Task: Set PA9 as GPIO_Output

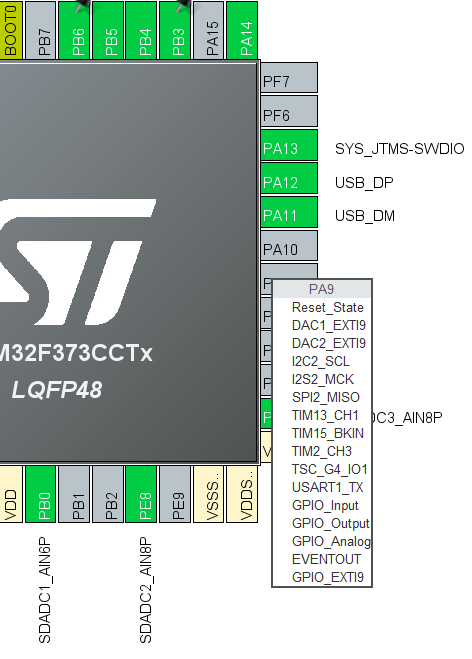Action: tap(322, 524)
